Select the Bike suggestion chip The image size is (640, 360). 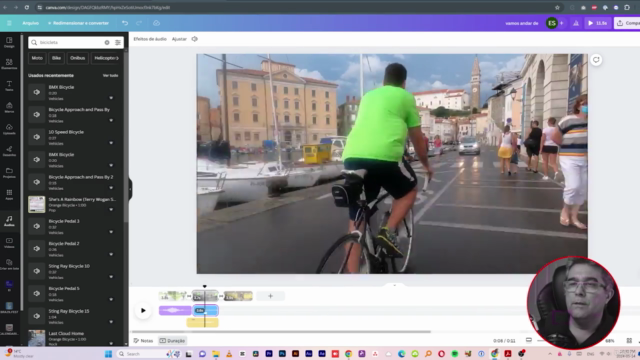point(56,58)
